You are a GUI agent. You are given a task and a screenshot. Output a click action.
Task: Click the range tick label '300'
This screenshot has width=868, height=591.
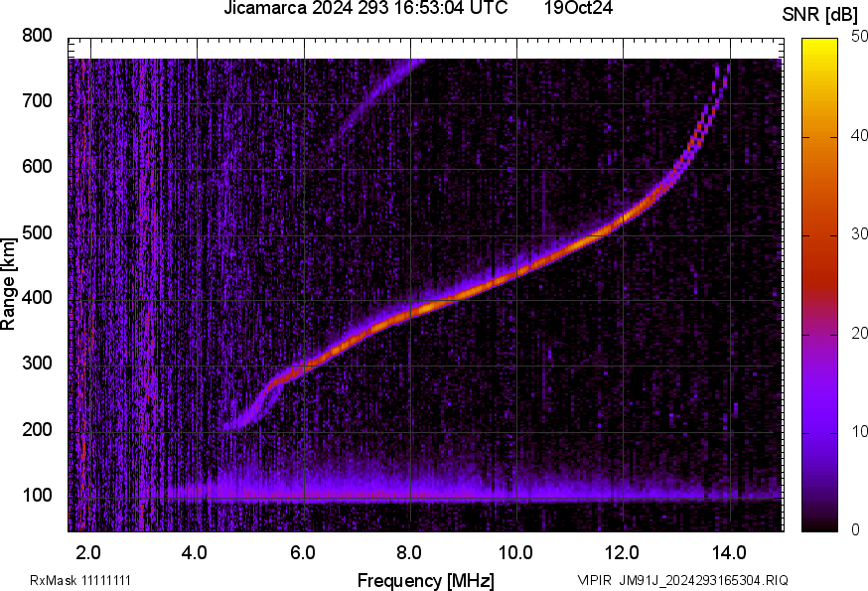click(x=37, y=364)
